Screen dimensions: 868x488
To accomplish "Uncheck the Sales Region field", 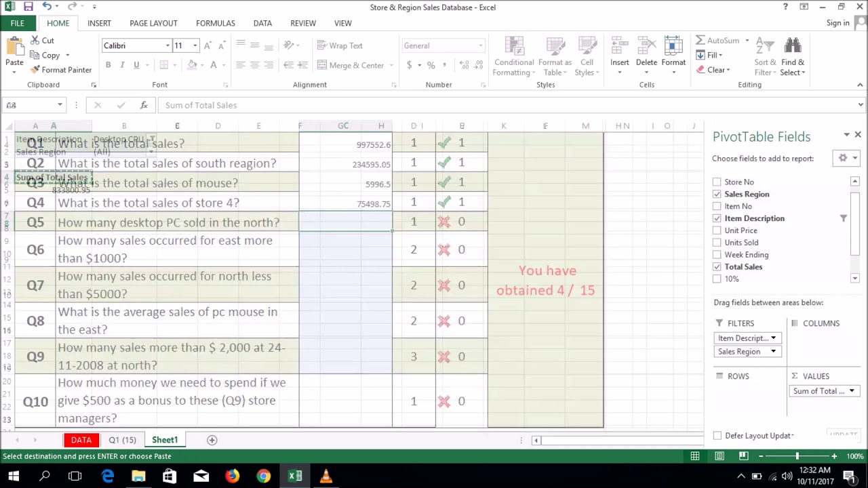I will coord(717,195).
